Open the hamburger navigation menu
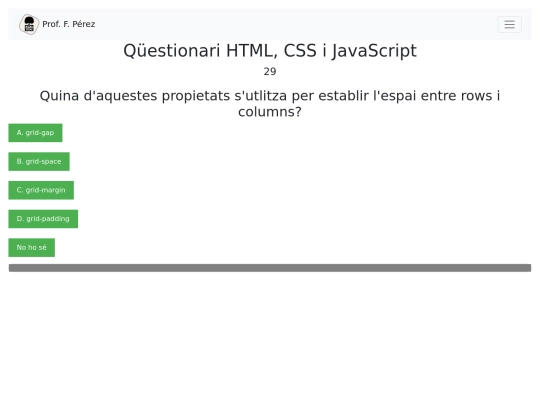This screenshot has width=540, height=405. [x=509, y=24]
